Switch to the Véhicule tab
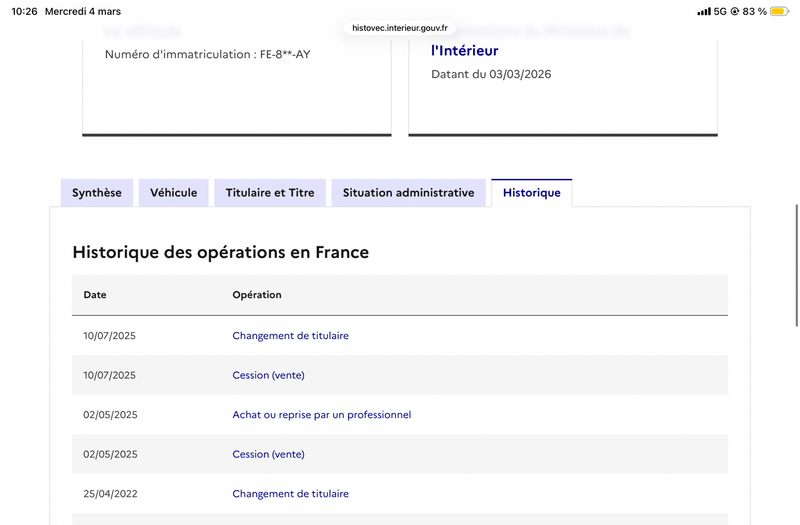The width and height of the screenshot is (800, 525). click(x=173, y=193)
